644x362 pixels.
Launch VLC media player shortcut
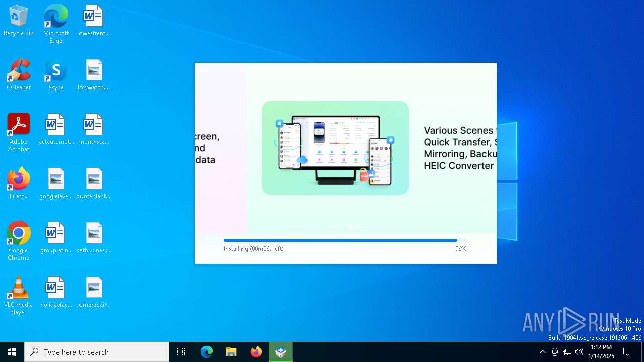coord(19,296)
